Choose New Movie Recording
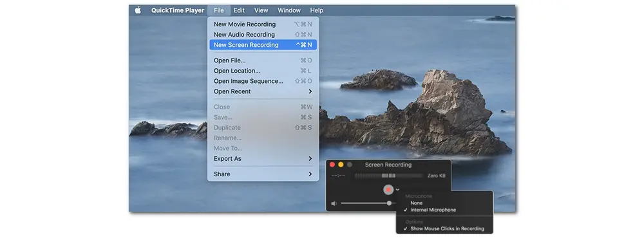 (x=263, y=24)
